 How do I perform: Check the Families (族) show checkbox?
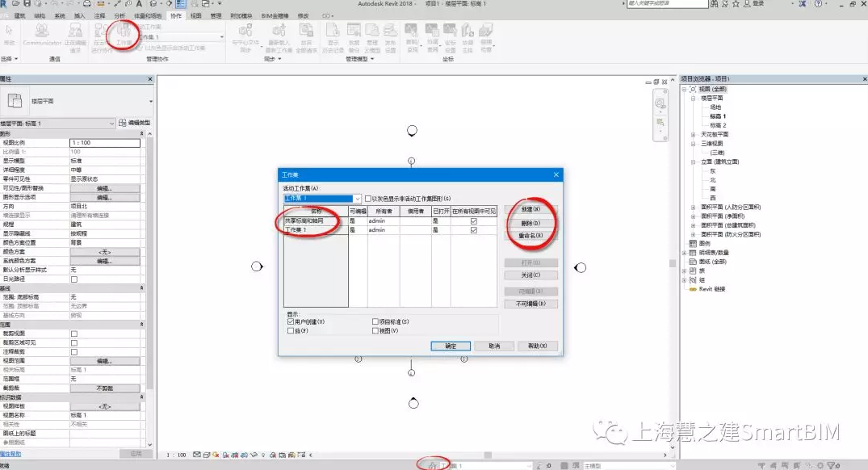[291, 330]
